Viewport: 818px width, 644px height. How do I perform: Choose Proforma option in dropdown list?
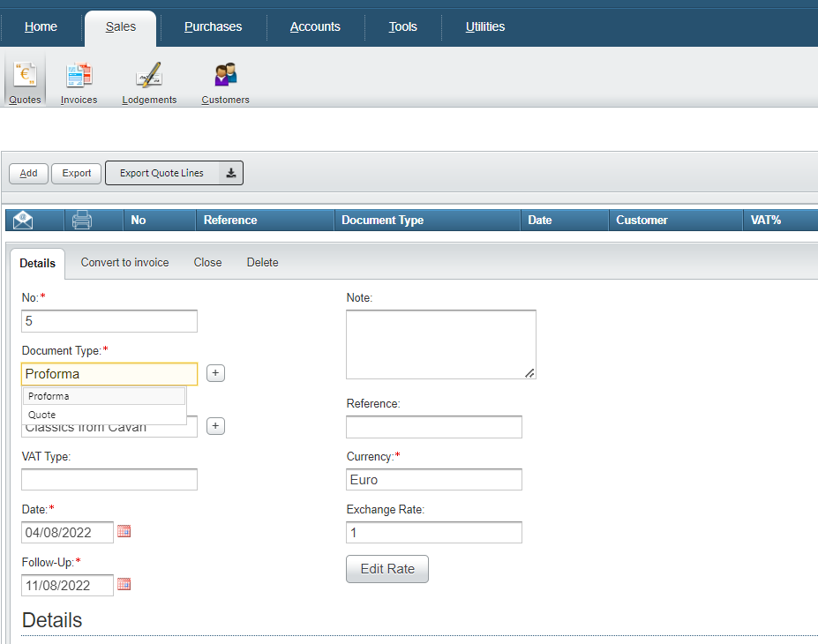coord(49,396)
